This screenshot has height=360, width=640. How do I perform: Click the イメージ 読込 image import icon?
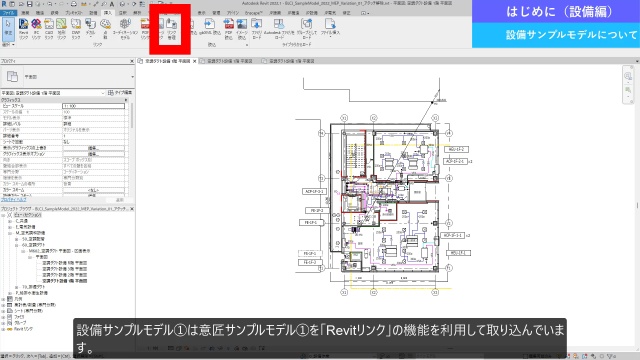(x=242, y=29)
